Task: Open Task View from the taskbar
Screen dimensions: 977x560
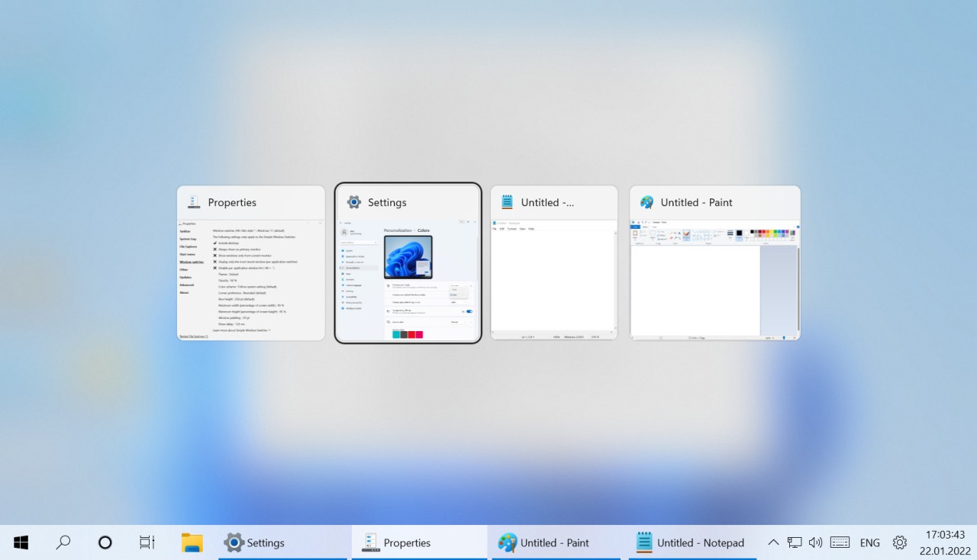Action: [147, 542]
